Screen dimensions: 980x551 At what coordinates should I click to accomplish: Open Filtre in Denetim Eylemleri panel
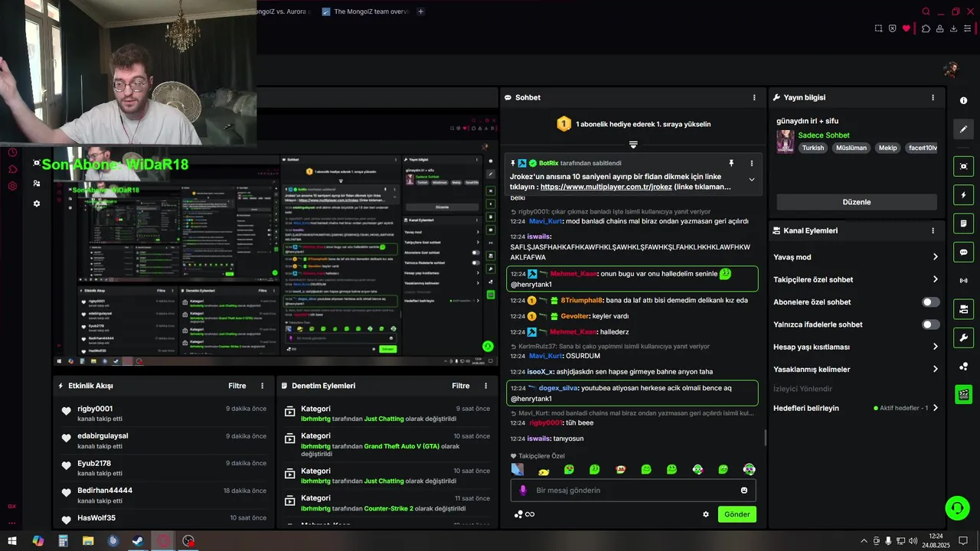[461, 386]
